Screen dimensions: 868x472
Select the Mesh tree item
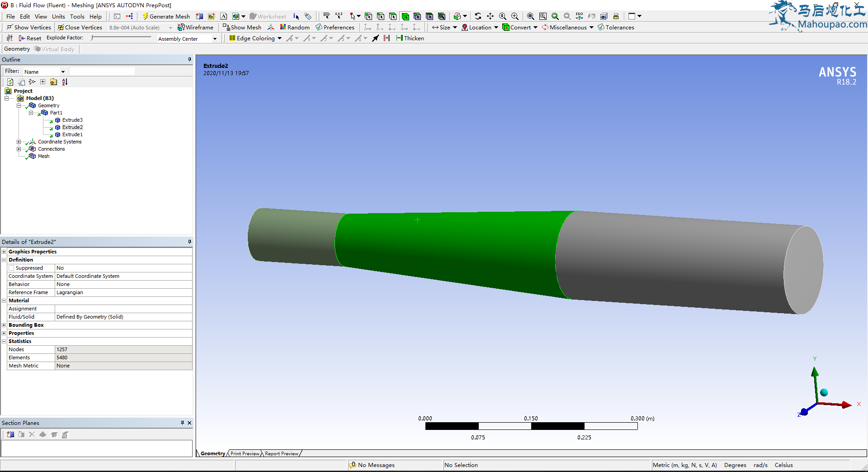point(43,156)
